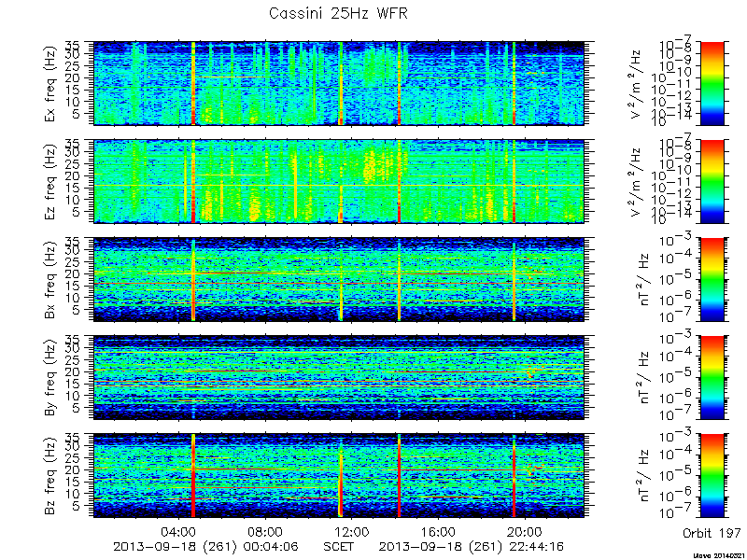The width and height of the screenshot is (747, 560).
Task: Click the 20:00 time axis label
Action: pos(525,531)
